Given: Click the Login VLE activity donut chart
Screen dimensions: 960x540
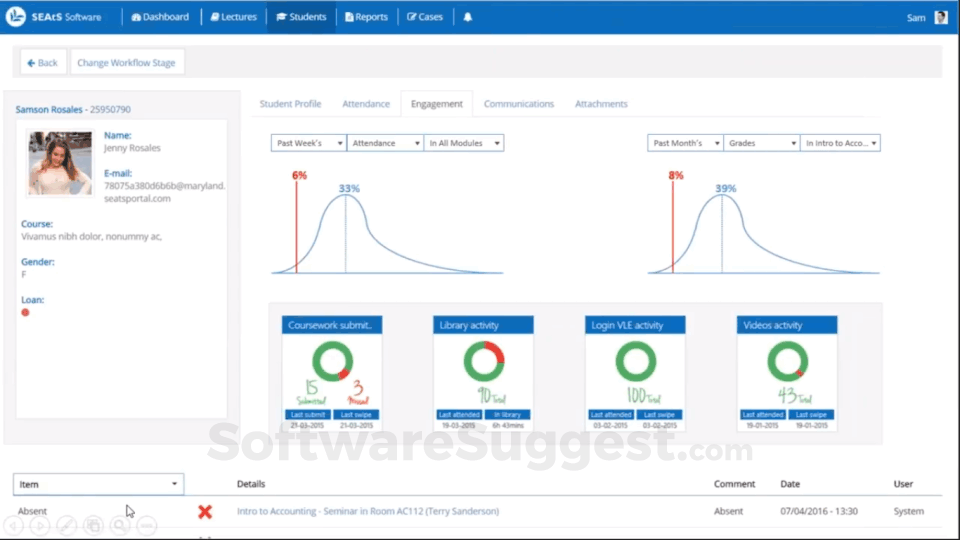Looking at the screenshot, I should pyautogui.click(x=636, y=361).
